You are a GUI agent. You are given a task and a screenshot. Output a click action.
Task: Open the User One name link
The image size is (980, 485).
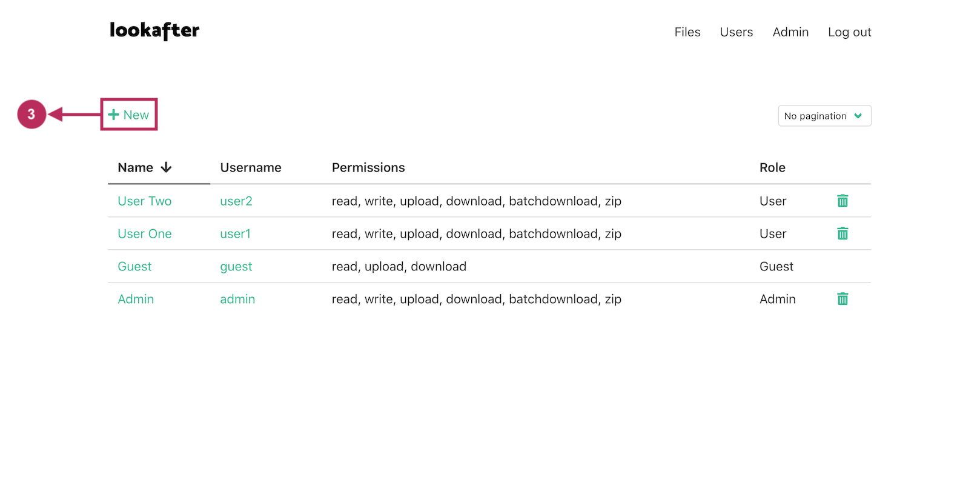144,233
